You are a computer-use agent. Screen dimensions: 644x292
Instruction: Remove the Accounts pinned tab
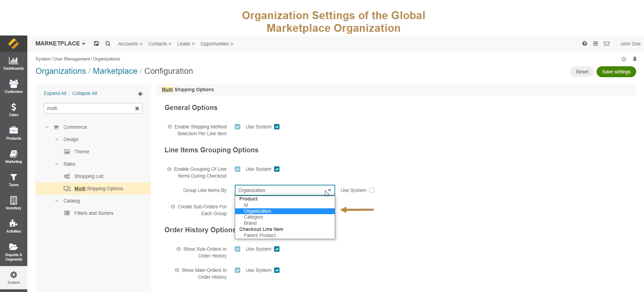click(141, 44)
